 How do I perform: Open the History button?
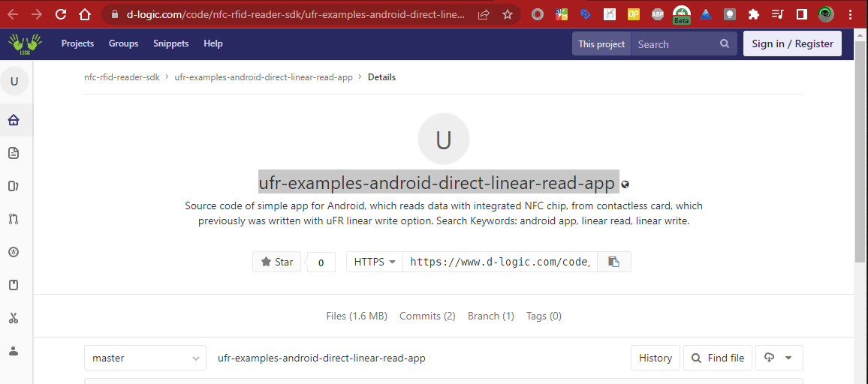(x=656, y=358)
